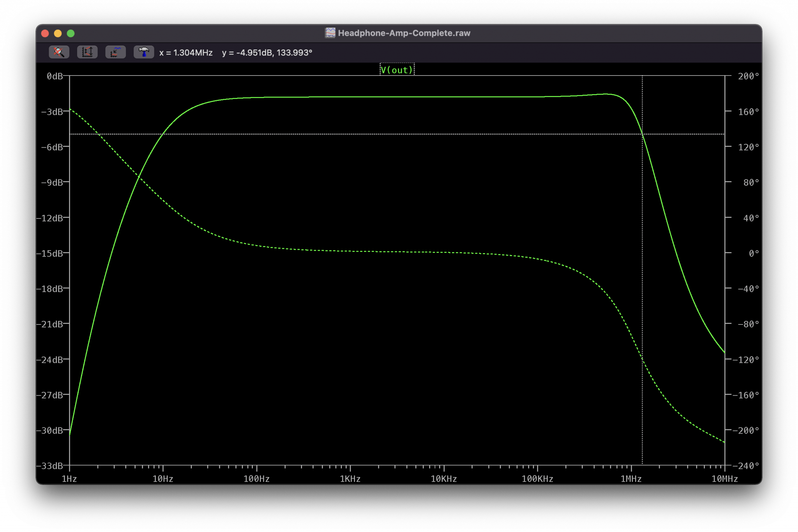Viewport: 798px width, 532px height.
Task: Click the file icon beside the window title
Action: [x=330, y=33]
